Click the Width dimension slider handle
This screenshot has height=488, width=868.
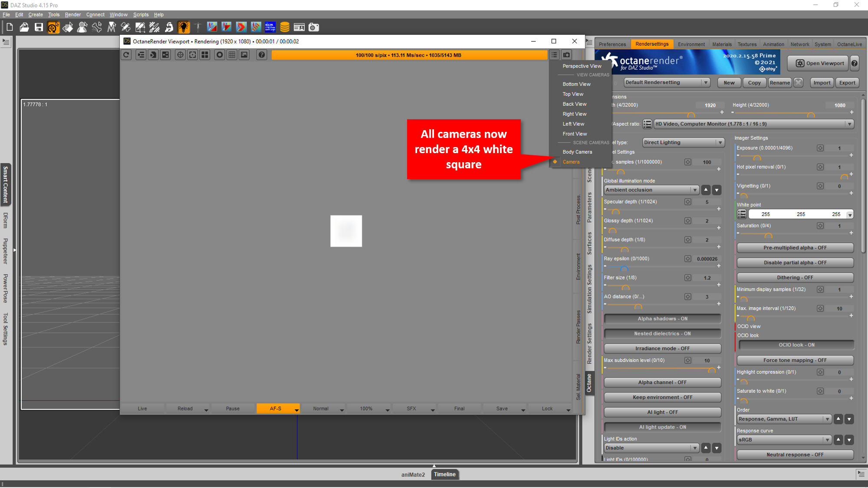691,115
